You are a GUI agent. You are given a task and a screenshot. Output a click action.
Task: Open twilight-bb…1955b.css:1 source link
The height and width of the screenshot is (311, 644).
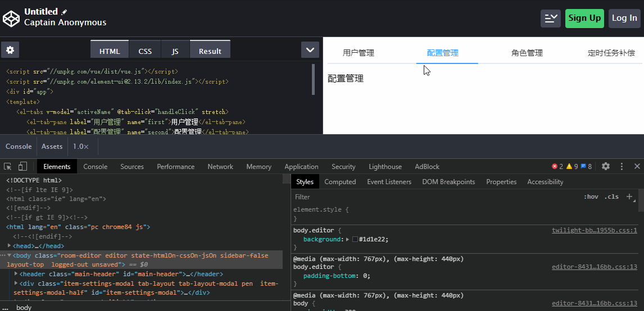pyautogui.click(x=595, y=230)
